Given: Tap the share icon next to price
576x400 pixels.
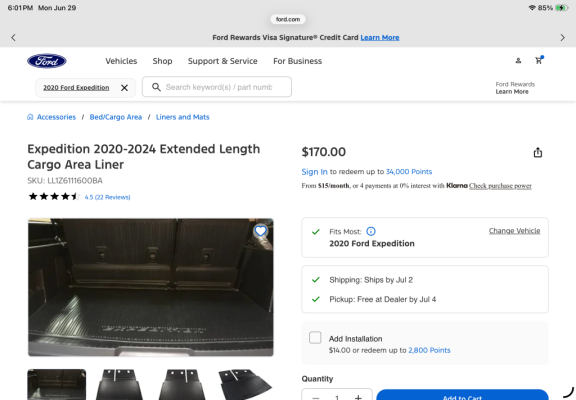Looking at the screenshot, I should [538, 152].
